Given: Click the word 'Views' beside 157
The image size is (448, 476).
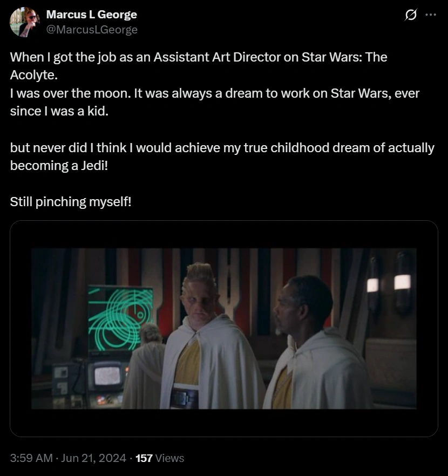Looking at the screenshot, I should (x=169, y=458).
